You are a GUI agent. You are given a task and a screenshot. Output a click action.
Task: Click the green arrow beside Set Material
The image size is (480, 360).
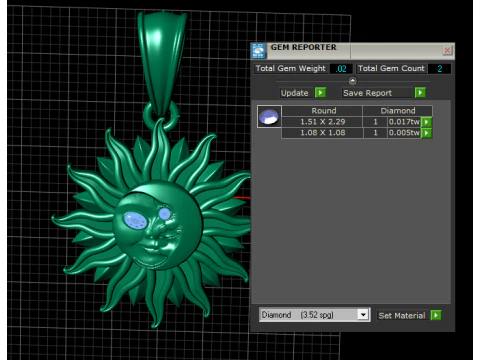point(436,315)
